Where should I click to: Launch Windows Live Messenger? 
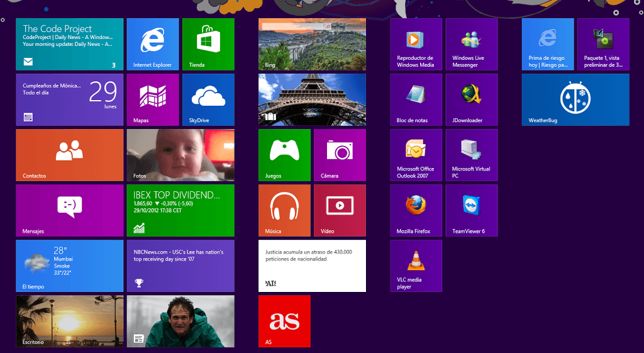tap(472, 45)
